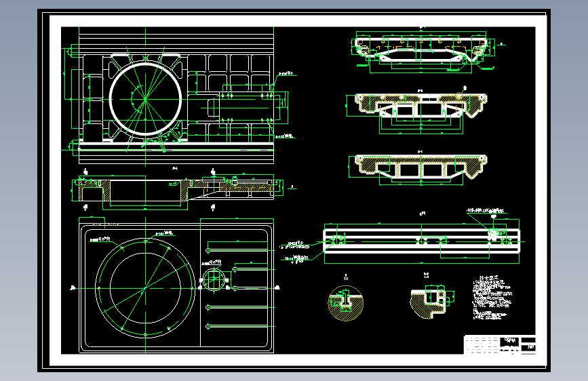Select the title block in the drawing corner
This screenshot has width=588, height=381.
tap(500, 344)
